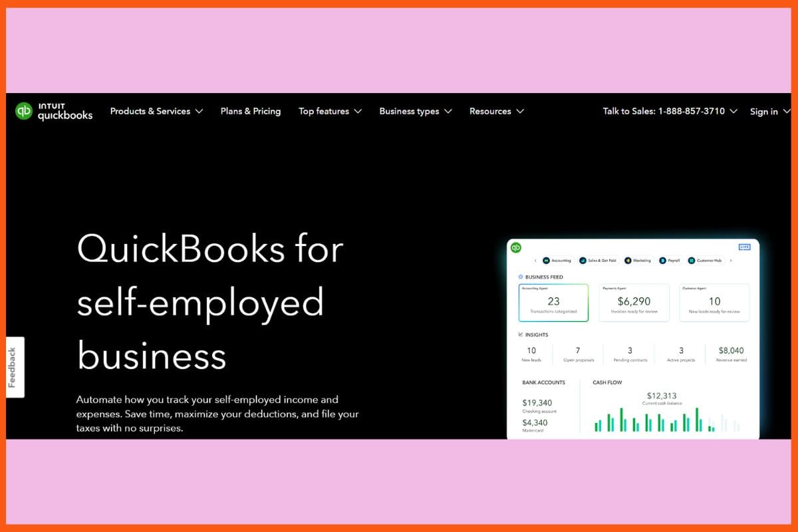Click the Intuit QuickBooks logo in the navbar
The image size is (798, 532).
(x=53, y=111)
